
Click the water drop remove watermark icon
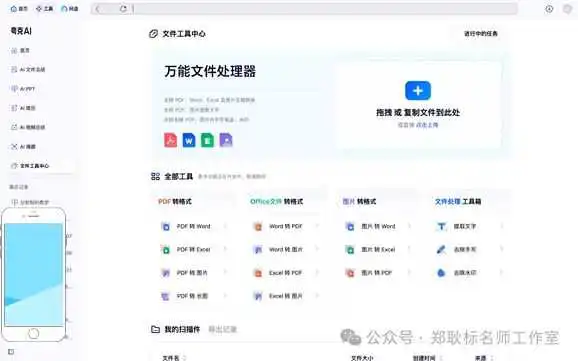(x=441, y=273)
